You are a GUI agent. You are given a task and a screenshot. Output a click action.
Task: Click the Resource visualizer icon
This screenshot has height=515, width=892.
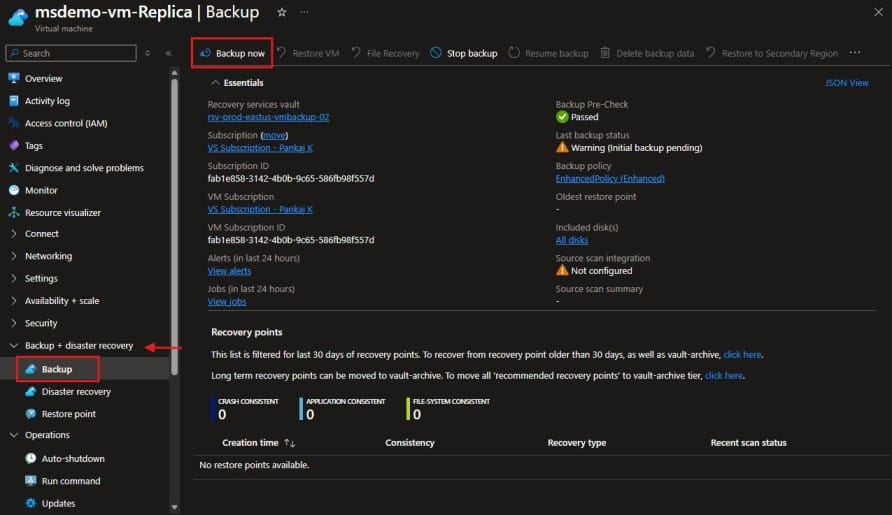(x=14, y=212)
